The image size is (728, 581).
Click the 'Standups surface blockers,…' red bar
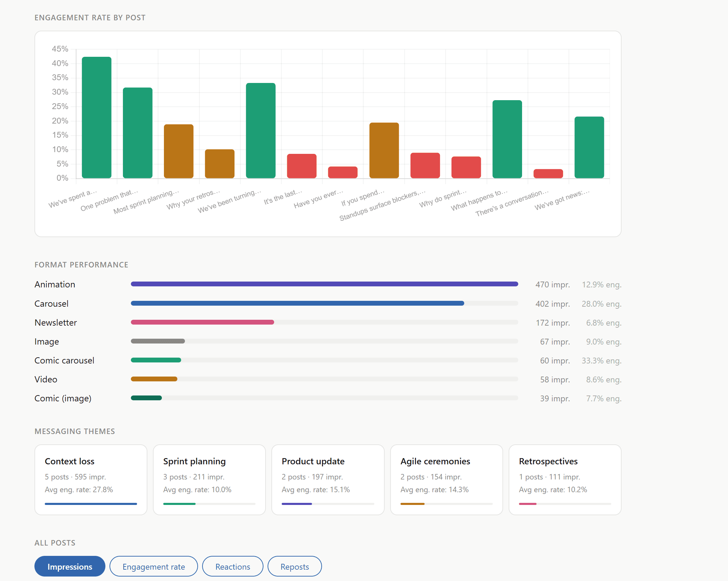425,166
